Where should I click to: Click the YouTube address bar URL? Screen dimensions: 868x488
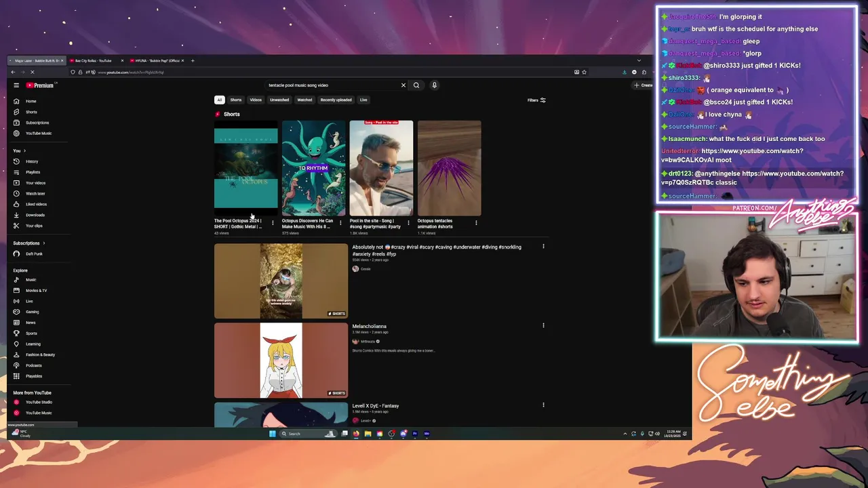pyautogui.click(x=131, y=73)
